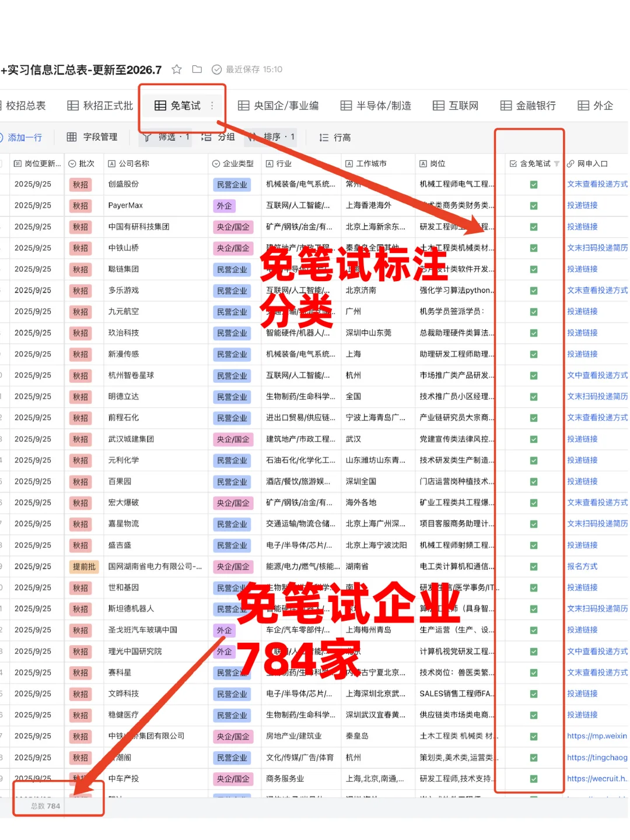Open 文中查看投递方式 link for 杭州智卷星球
The height and width of the screenshot is (840, 630).
click(597, 375)
